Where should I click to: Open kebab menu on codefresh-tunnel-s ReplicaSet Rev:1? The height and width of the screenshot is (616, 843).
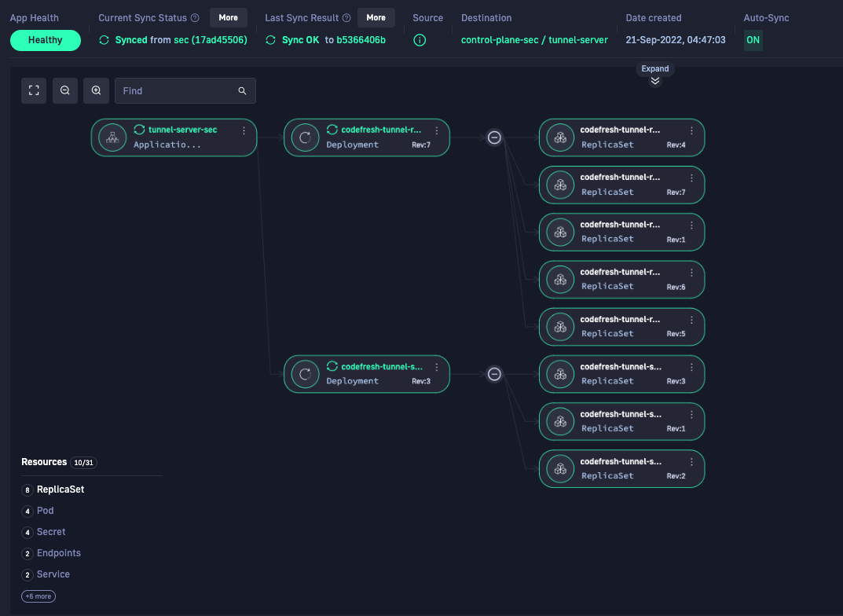[x=691, y=414]
